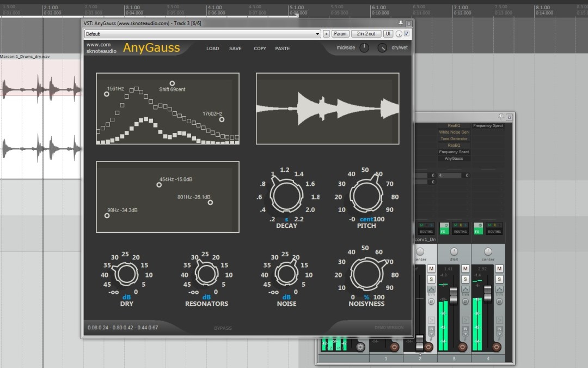Viewport: 588px width, 368px height.
Task: Select Tone Generator in track 3 FX list
Action: click(x=454, y=139)
